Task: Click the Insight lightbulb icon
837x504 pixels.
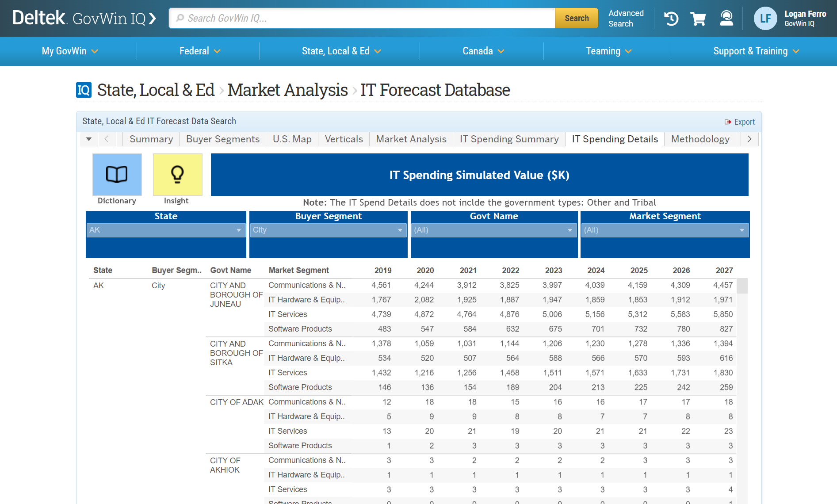Action: (x=177, y=175)
